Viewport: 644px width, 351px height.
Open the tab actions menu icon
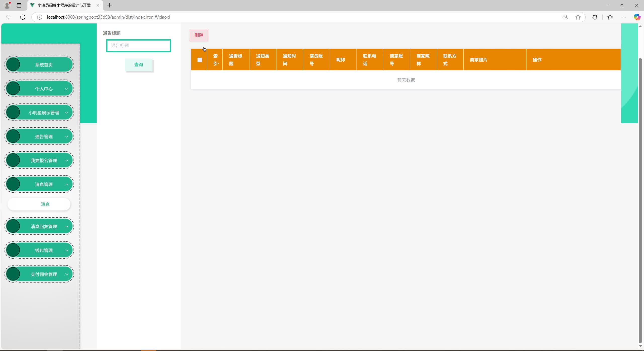point(19,5)
